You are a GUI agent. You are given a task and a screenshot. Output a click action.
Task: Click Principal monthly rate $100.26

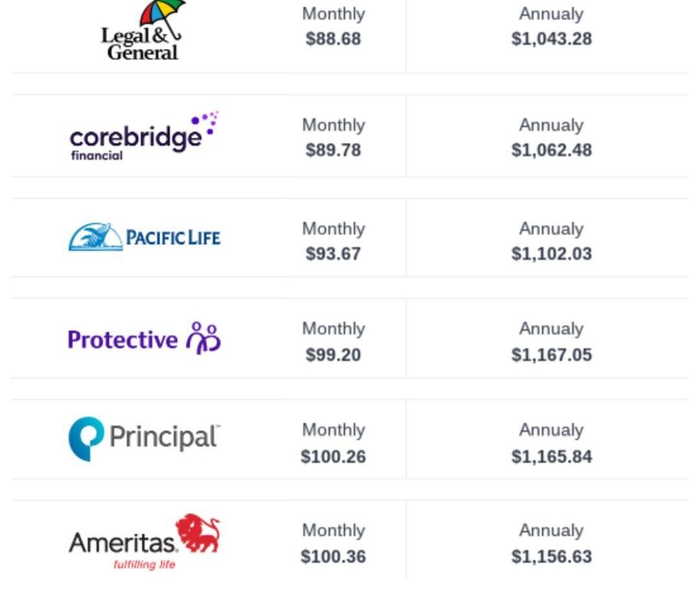pyautogui.click(x=333, y=456)
